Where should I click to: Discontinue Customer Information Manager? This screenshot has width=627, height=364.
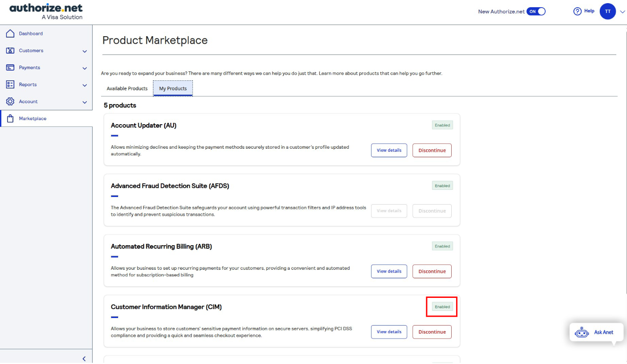click(432, 332)
